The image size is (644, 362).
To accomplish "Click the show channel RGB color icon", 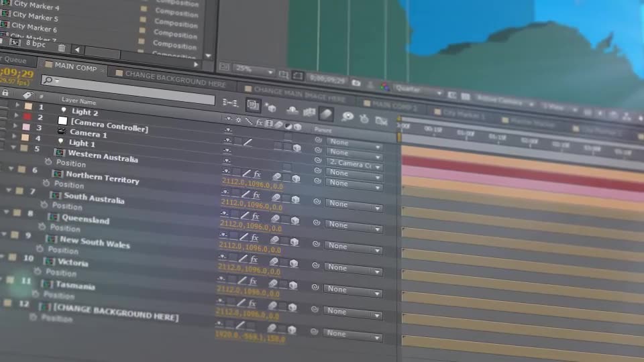I will (385, 86).
